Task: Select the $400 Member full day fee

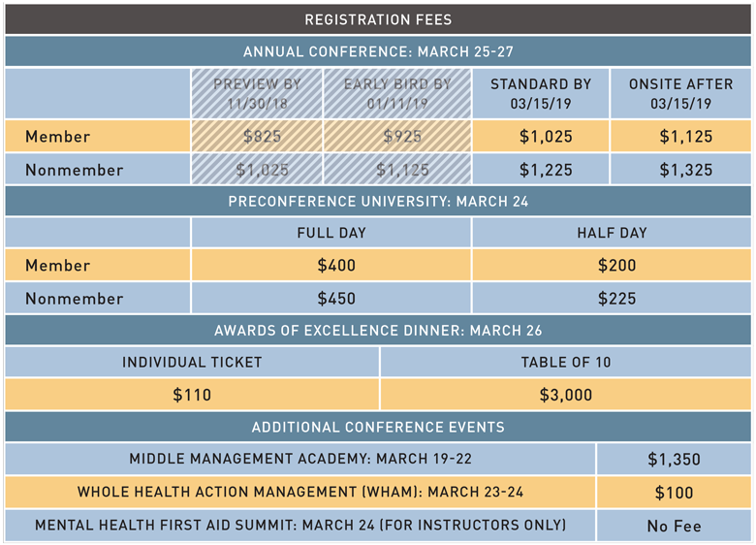Action: 331,266
